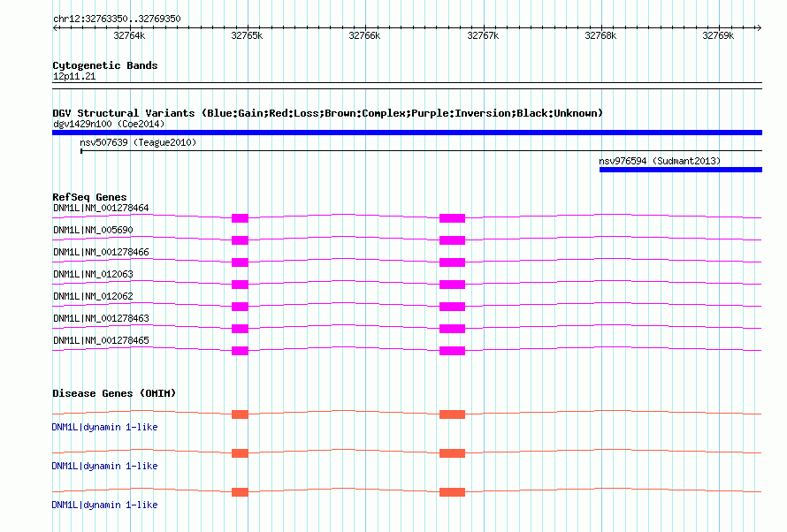Viewport: 787px width, 532px height.
Task: Select the DNM1L|NM_005690 transcript label
Action: point(93,230)
